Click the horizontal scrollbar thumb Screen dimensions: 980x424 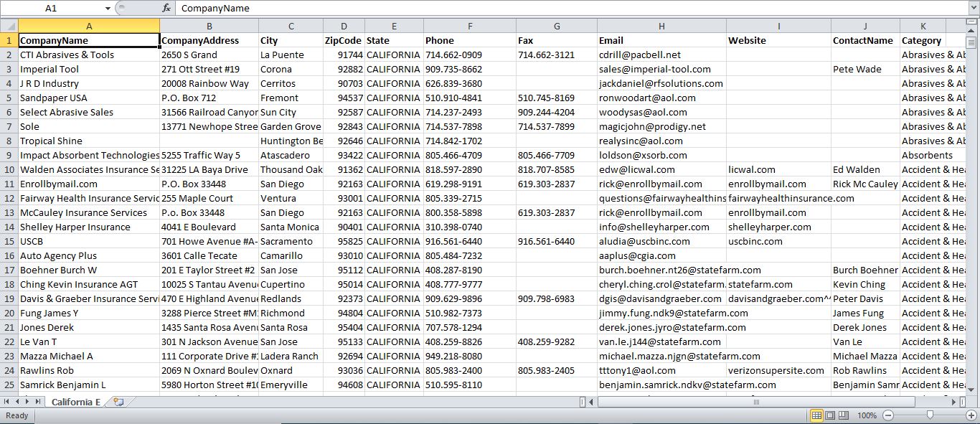coord(755,402)
